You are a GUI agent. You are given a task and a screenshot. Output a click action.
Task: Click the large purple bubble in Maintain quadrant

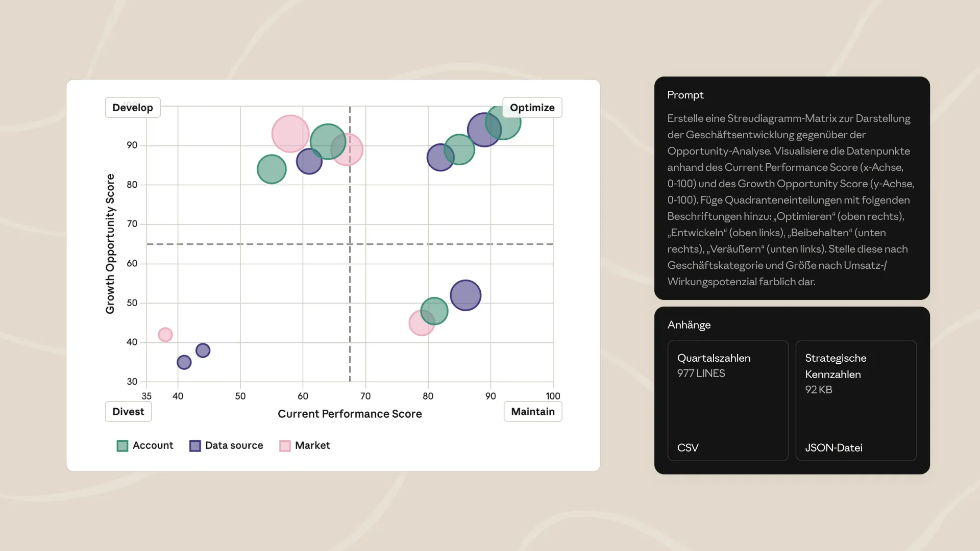point(465,295)
